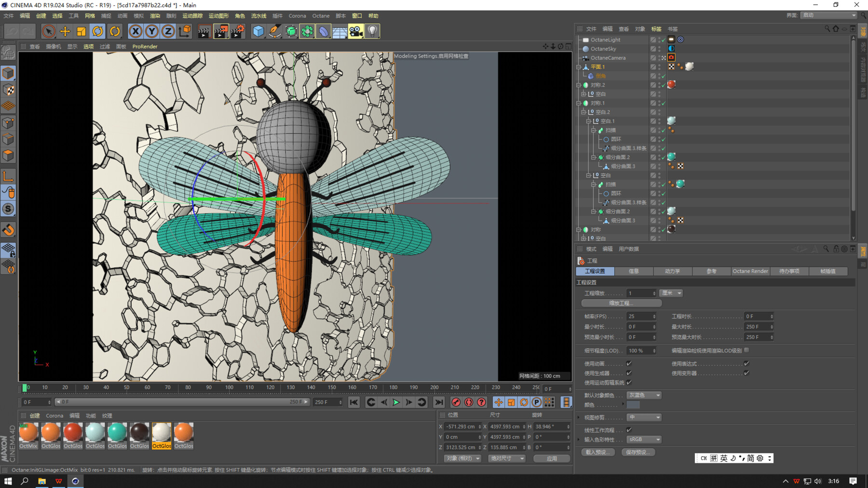Select Texture mode checkerboard cube icon
This screenshot has height=488, width=868.
(x=8, y=90)
